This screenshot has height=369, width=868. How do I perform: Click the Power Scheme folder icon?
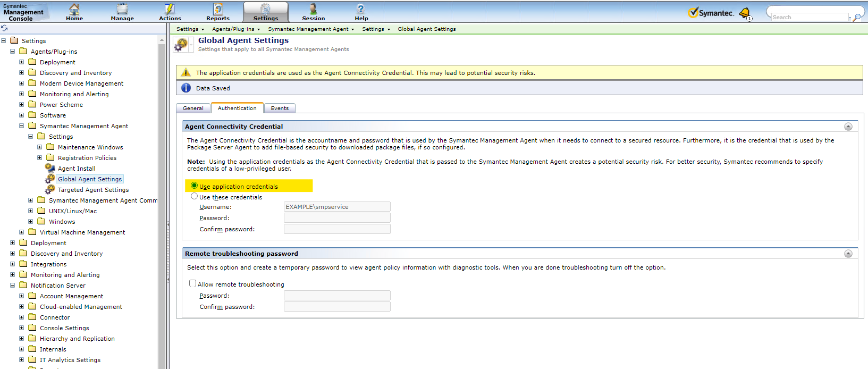point(32,104)
